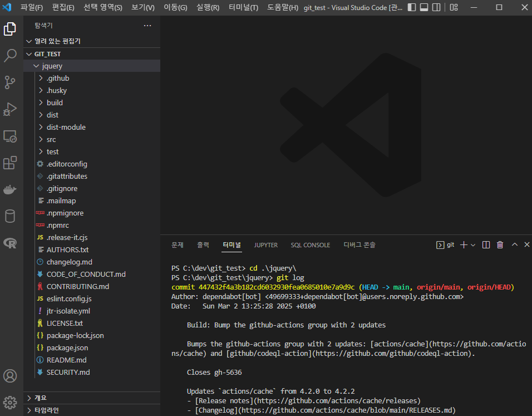Open the Docker view

[x=10, y=189]
